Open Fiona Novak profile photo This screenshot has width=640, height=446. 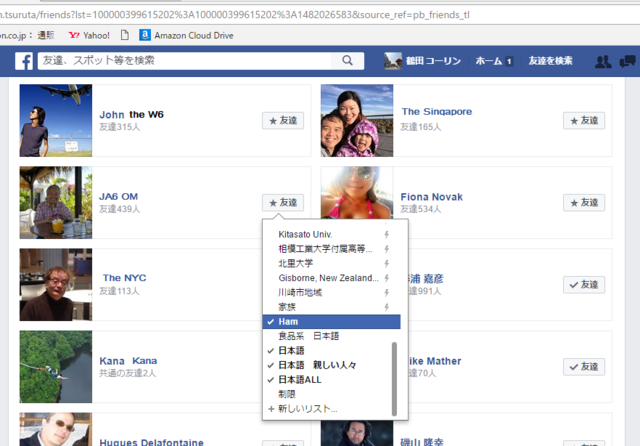pos(357,193)
